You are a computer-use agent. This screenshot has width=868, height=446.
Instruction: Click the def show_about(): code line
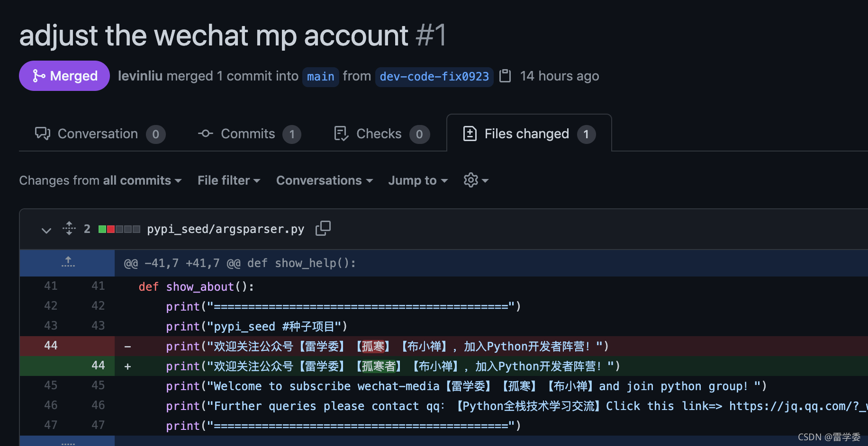196,286
